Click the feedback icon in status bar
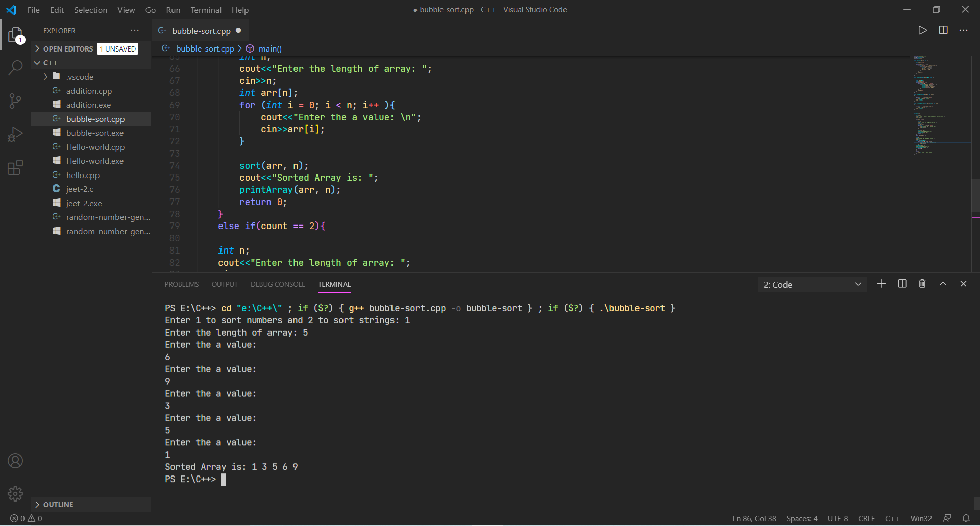The height and width of the screenshot is (526, 980). pos(947,518)
